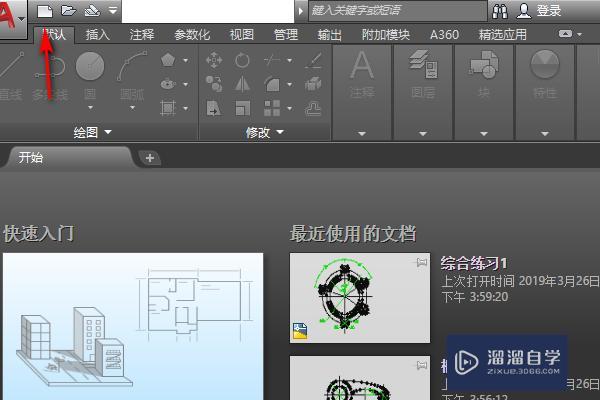Switch to the 管理 ribbon tab
The height and width of the screenshot is (400, 600).
point(285,35)
